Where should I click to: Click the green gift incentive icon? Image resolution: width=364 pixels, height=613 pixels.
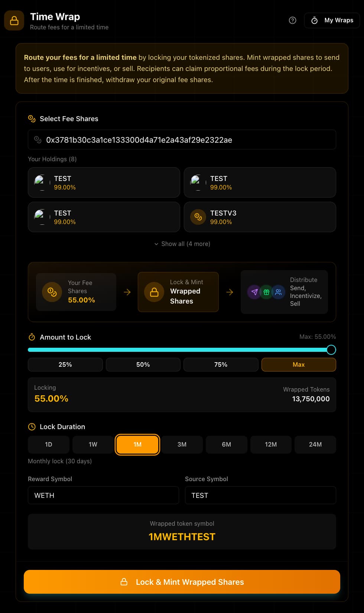tap(266, 292)
